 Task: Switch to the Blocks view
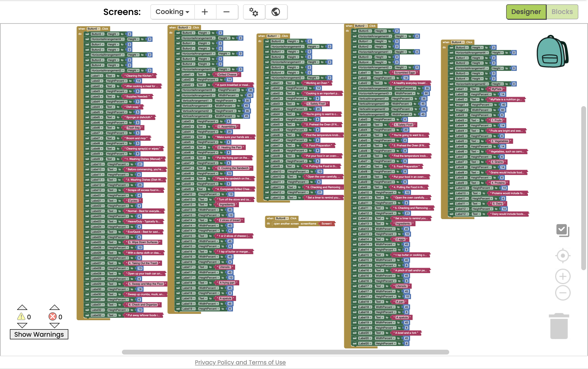(x=562, y=12)
